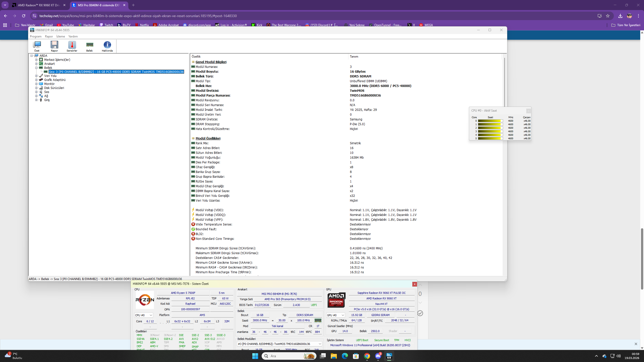Expand the Monitör tree node
The height and width of the screenshot is (362, 644).
point(36,84)
